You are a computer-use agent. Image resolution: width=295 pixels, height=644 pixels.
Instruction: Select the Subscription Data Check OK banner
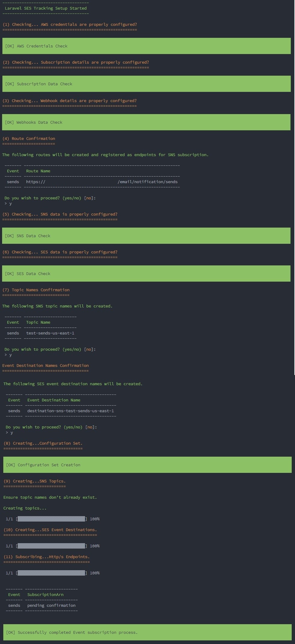(x=146, y=84)
